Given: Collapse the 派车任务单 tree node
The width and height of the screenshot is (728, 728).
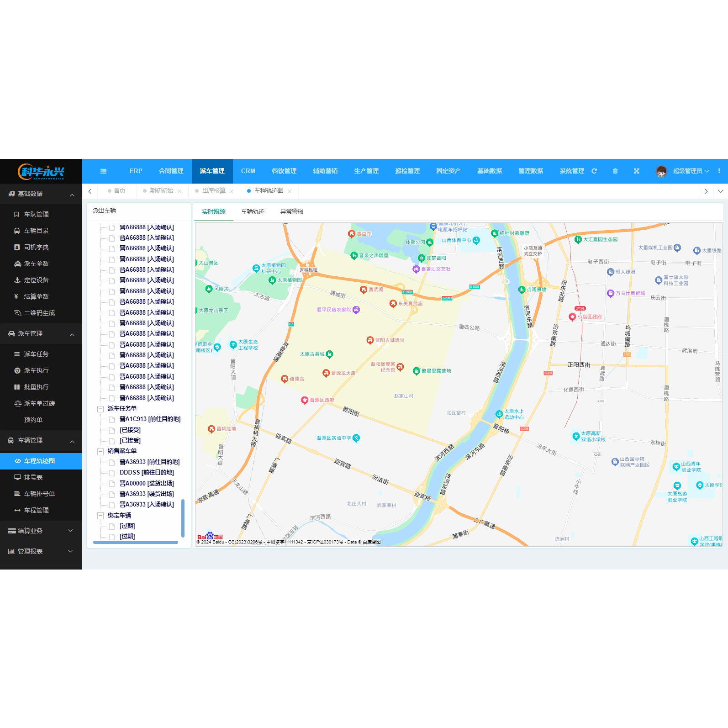Looking at the screenshot, I should pyautogui.click(x=100, y=409).
